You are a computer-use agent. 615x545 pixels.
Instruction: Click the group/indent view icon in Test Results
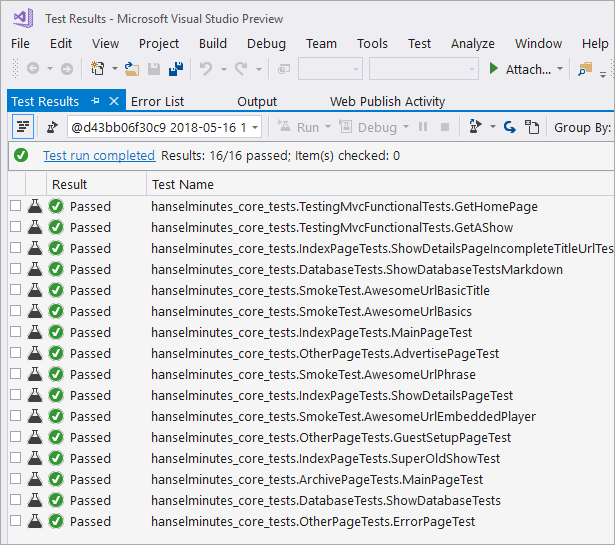tap(23, 127)
